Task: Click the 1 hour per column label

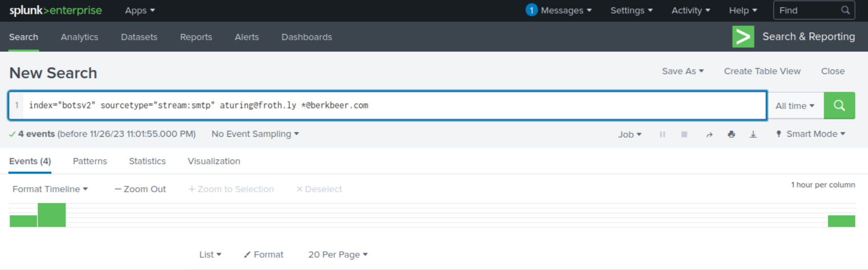Action: [x=823, y=185]
